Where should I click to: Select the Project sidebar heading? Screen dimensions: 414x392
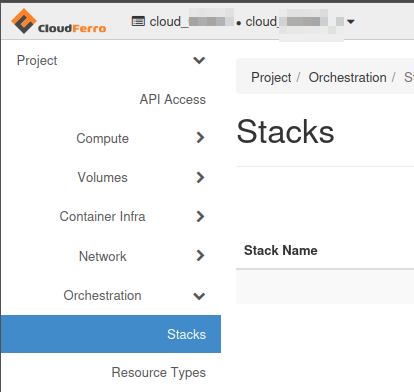(x=37, y=61)
